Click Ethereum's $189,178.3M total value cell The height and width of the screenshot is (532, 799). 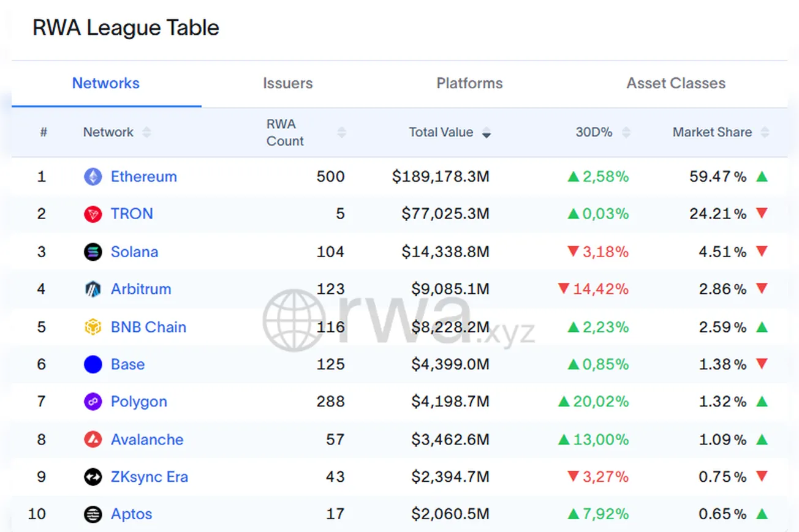[441, 177]
